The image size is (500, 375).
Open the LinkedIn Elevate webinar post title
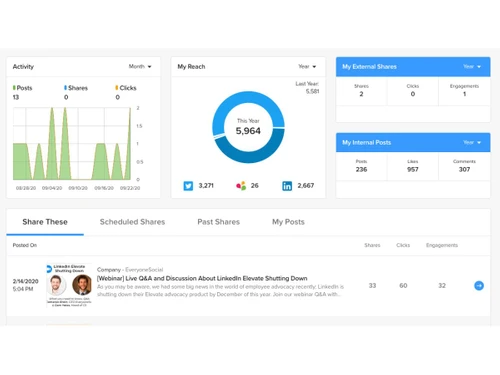[202, 278]
